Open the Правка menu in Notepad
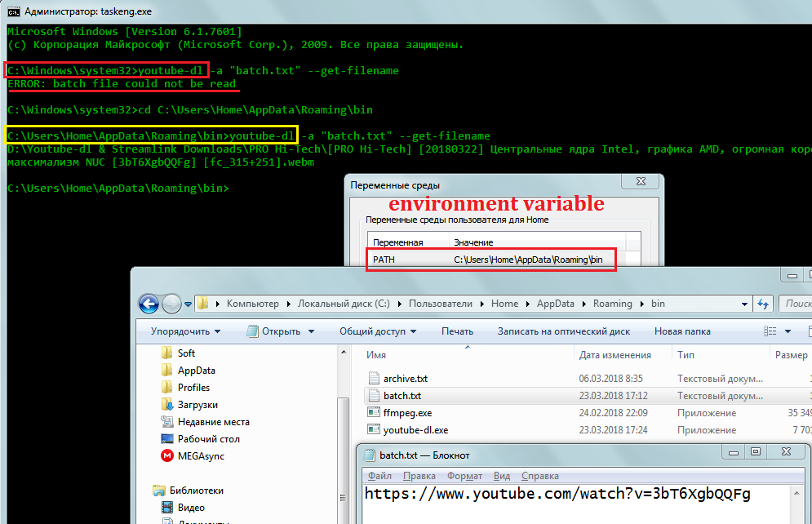 pos(419,476)
